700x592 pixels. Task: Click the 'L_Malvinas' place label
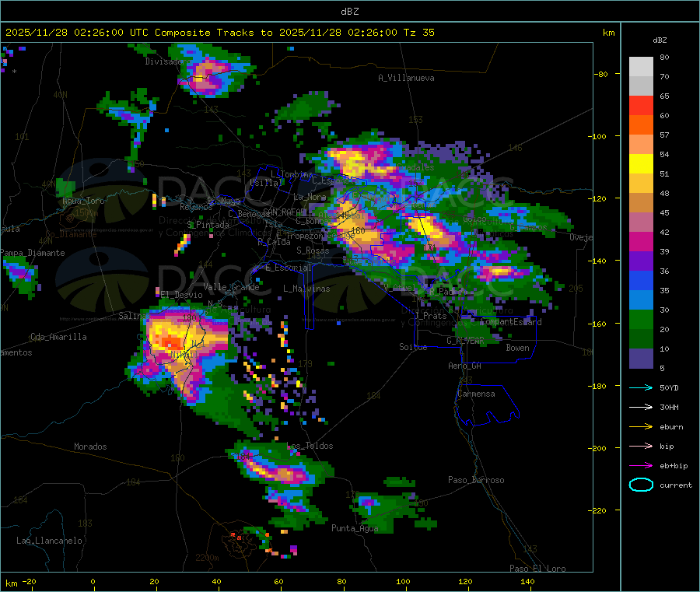pos(306,289)
